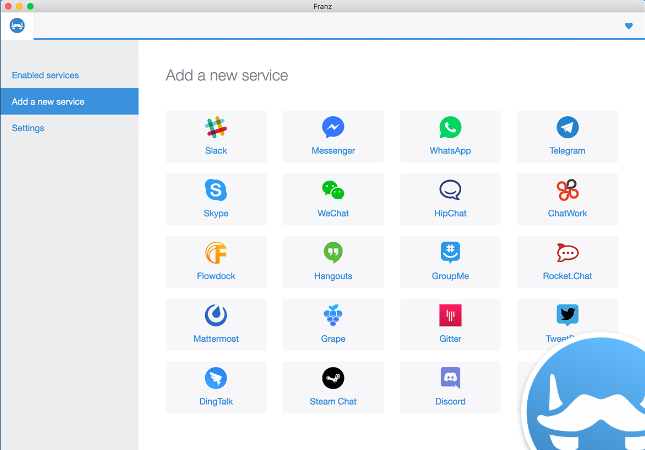Add the HipChat service
The height and width of the screenshot is (450, 645).
[450, 199]
